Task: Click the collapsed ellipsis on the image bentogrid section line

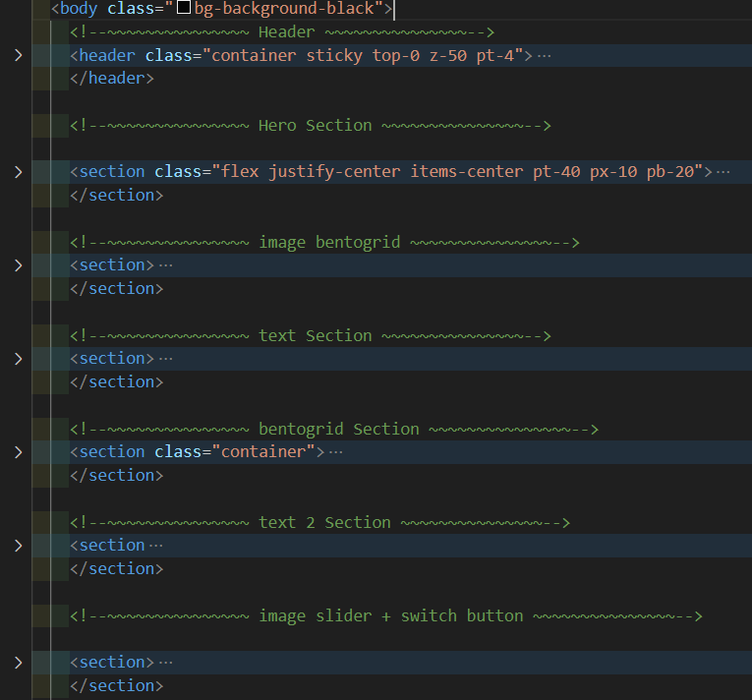Action: click(165, 265)
